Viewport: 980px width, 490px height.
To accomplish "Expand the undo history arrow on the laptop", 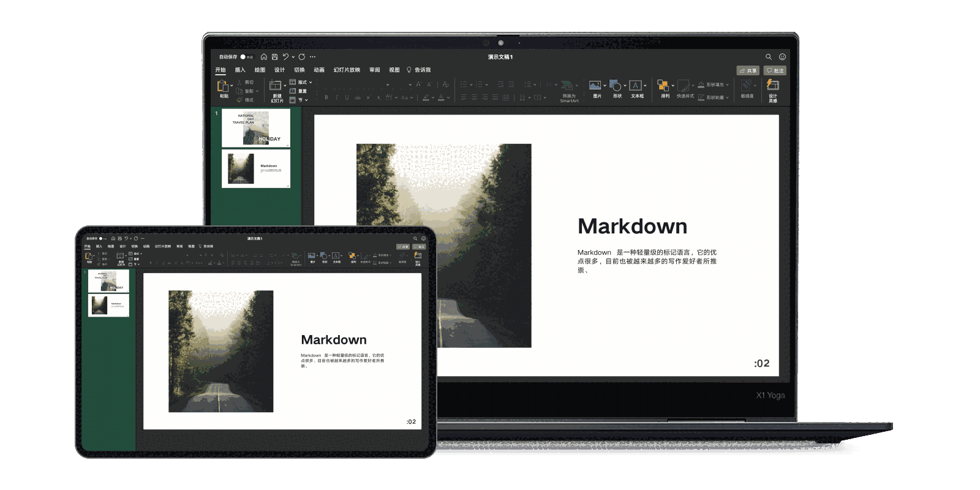I will pos(293,57).
